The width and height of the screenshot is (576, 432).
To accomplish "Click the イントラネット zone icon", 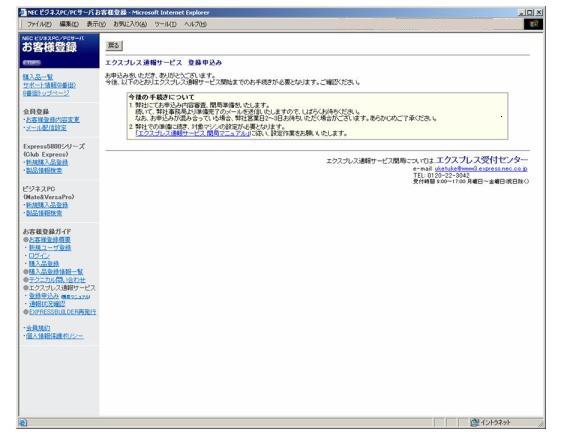I will pyautogui.click(x=475, y=422).
